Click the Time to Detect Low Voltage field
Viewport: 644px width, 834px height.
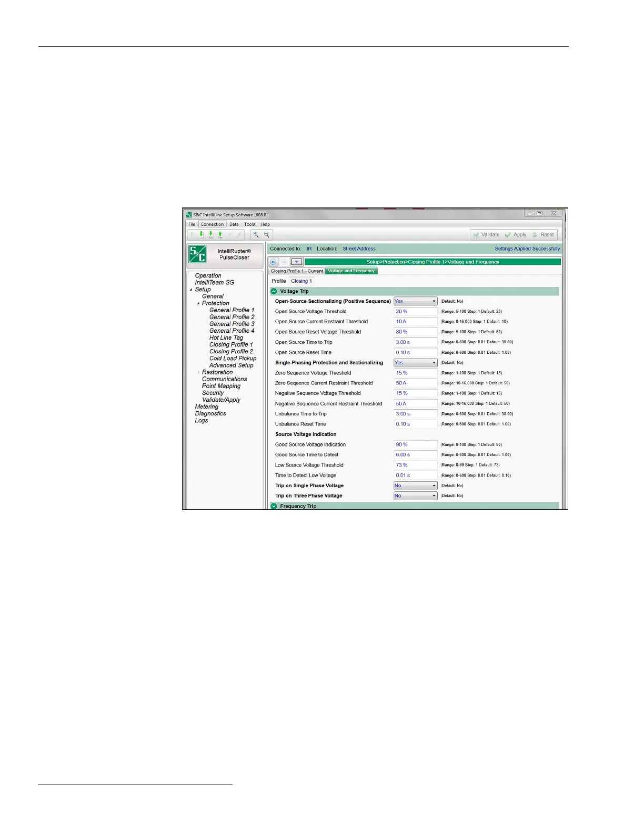[x=416, y=475]
